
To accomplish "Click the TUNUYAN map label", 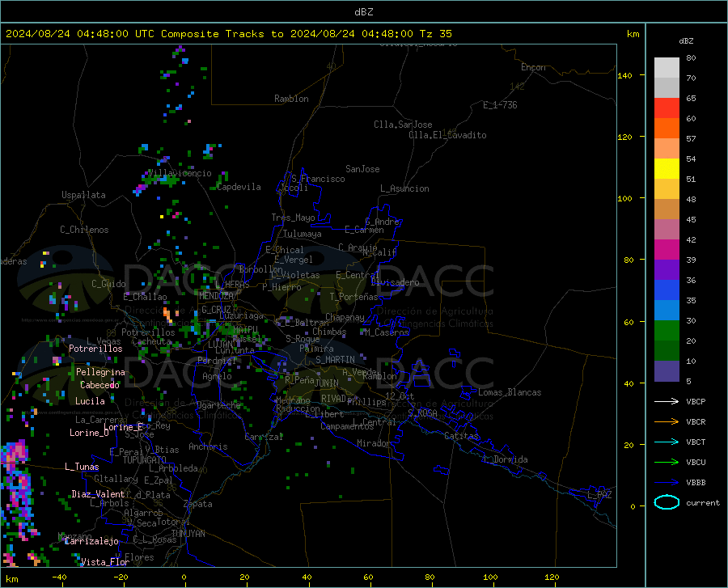I will (x=188, y=534).
